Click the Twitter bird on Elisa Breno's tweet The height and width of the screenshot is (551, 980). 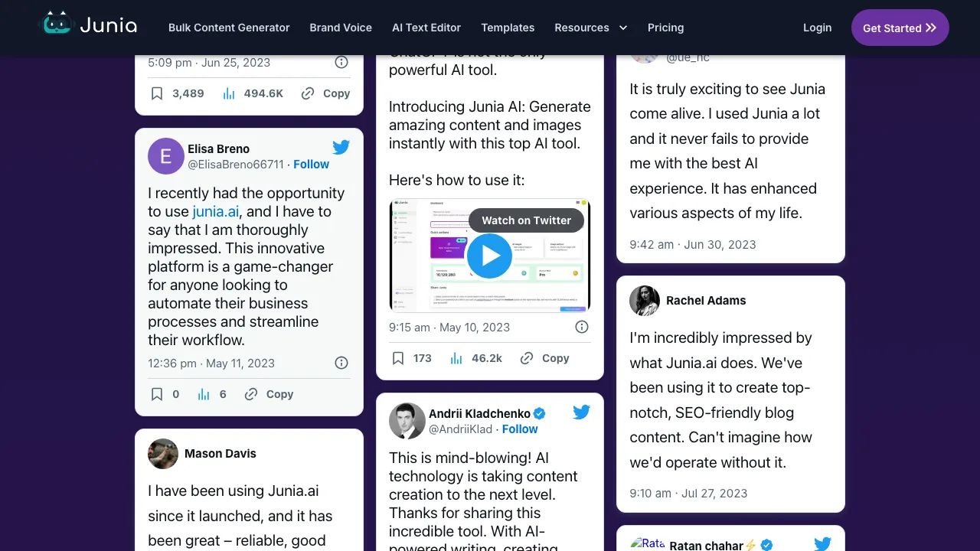point(341,147)
